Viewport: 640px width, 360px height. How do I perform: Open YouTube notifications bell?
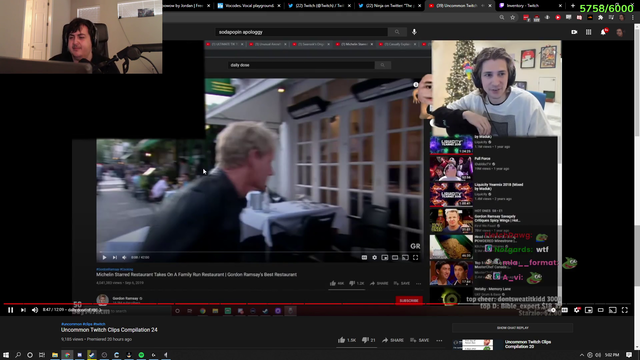point(603,32)
